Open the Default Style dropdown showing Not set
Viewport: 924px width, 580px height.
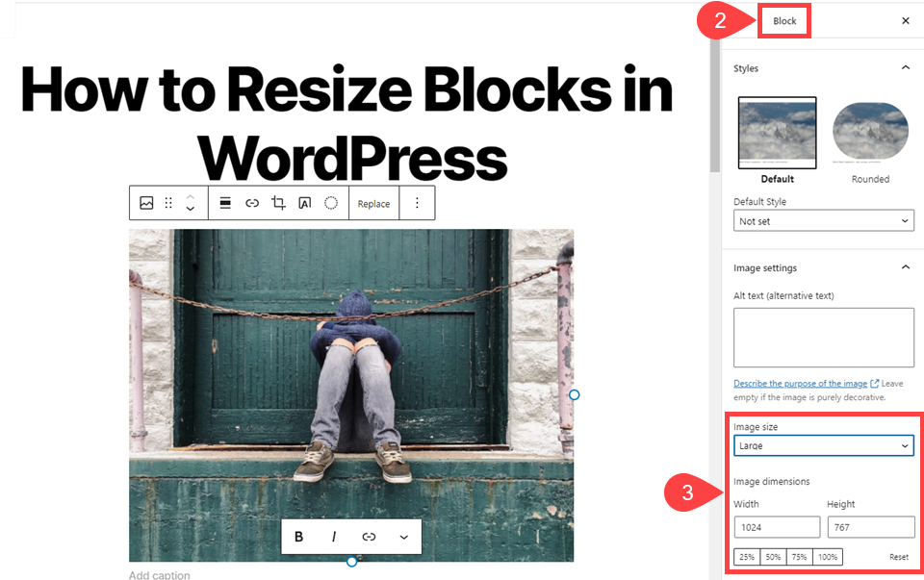(x=823, y=220)
